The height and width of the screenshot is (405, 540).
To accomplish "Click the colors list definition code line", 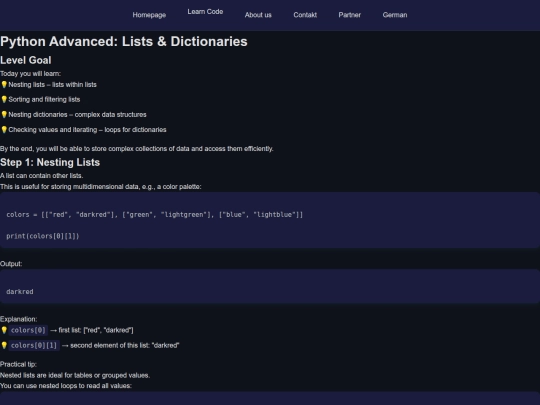I will [155, 215].
